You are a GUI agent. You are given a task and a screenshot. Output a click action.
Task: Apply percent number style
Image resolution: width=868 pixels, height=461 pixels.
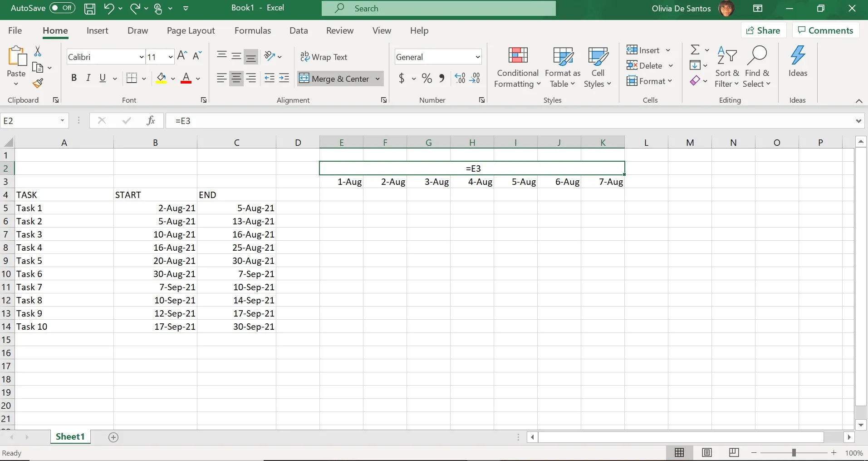[426, 78]
